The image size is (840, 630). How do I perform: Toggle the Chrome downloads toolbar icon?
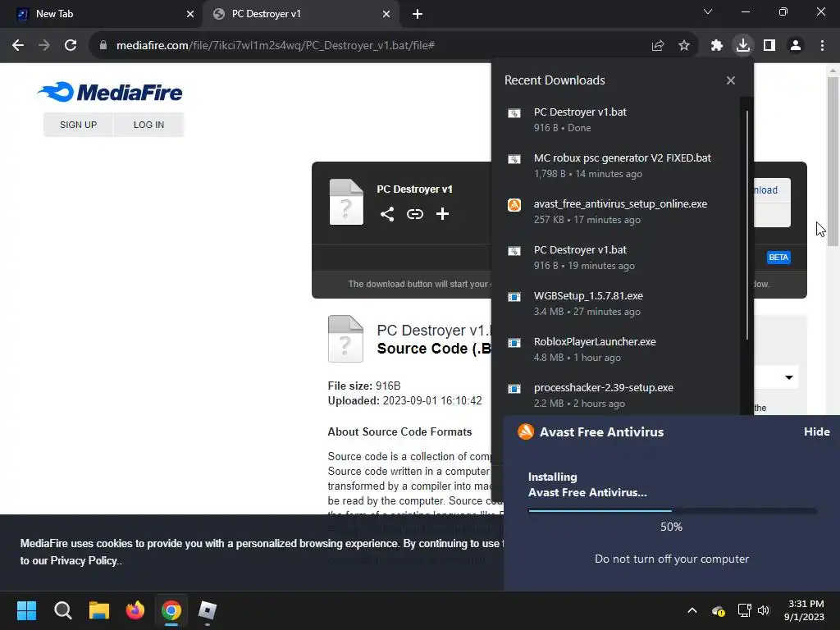(742, 46)
